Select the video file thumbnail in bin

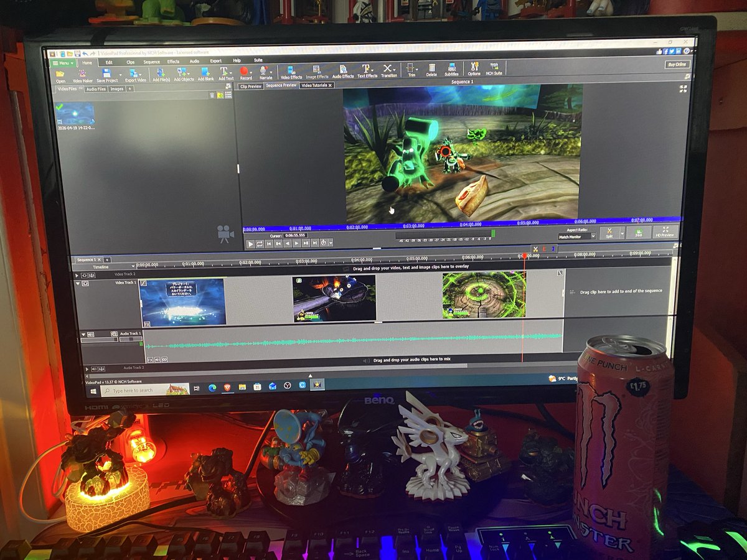(x=74, y=113)
